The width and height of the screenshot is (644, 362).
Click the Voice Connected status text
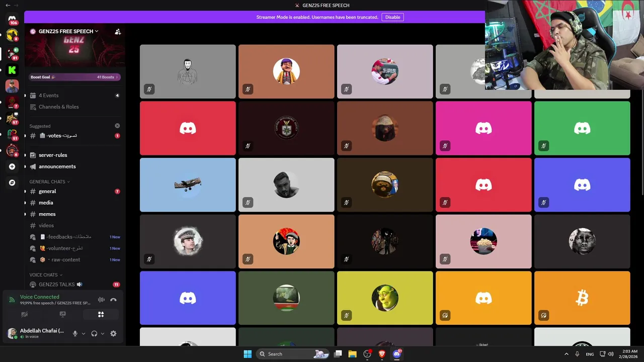[40, 297]
